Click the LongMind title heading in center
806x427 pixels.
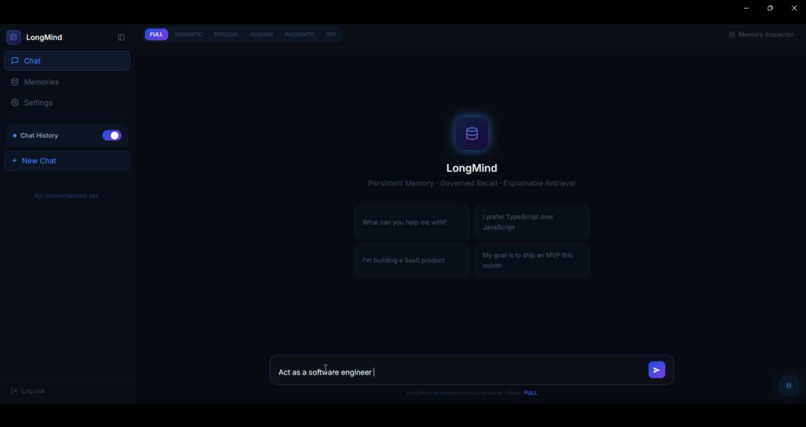click(472, 168)
